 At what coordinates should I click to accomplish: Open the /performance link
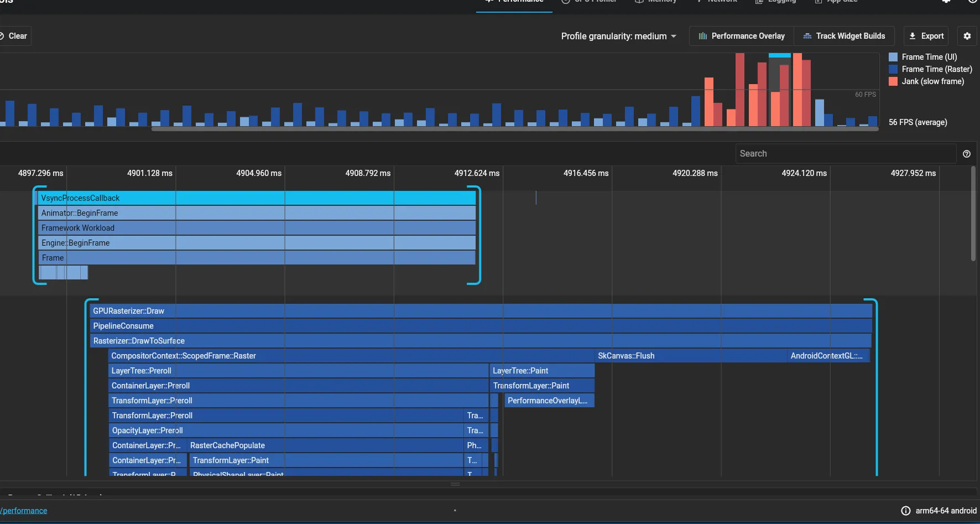click(24, 511)
